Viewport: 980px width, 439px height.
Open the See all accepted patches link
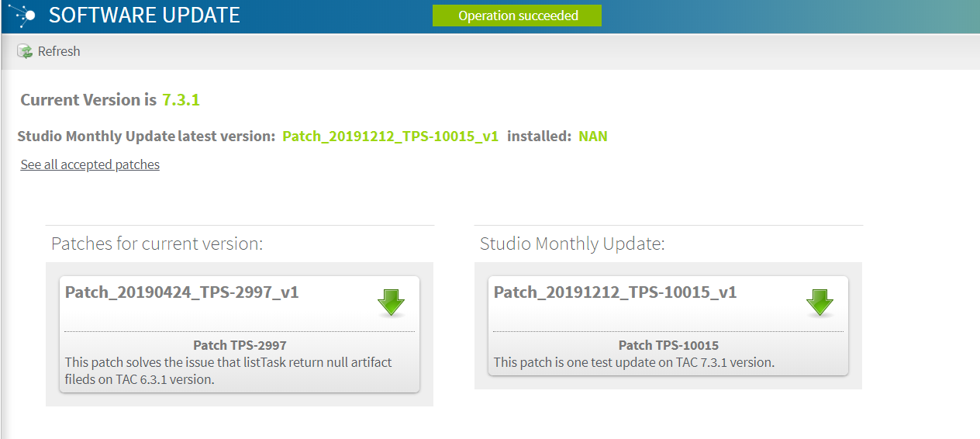coord(90,164)
